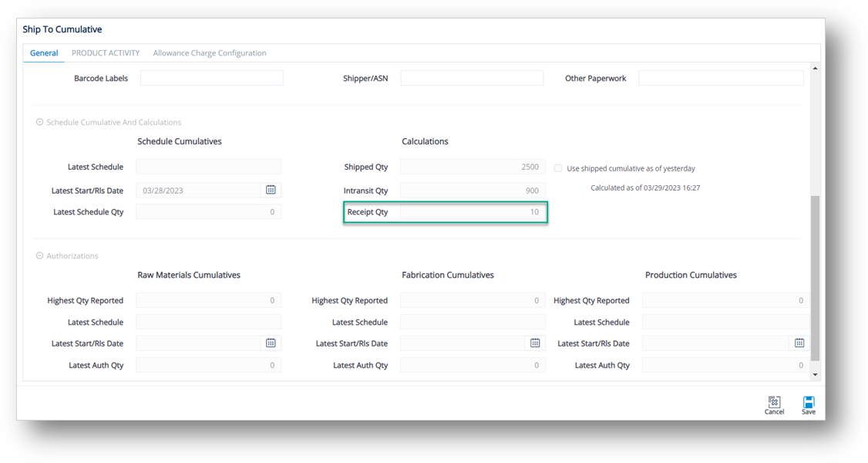Screen dimensions: 868x463
Task: Open calendar for Schedule Cumulatives Latest Start/Rls Date
Action: 271,190
